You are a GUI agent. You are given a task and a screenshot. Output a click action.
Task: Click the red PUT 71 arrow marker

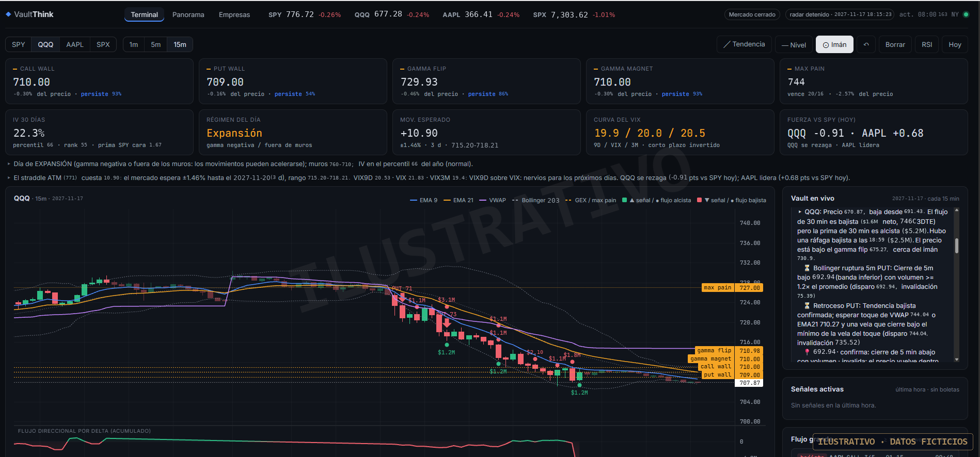402,298
